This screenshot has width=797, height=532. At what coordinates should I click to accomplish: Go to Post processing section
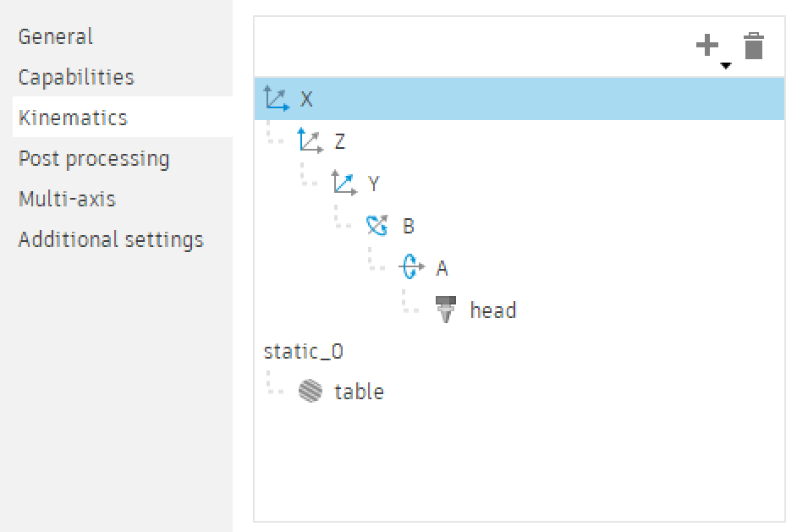point(94,159)
